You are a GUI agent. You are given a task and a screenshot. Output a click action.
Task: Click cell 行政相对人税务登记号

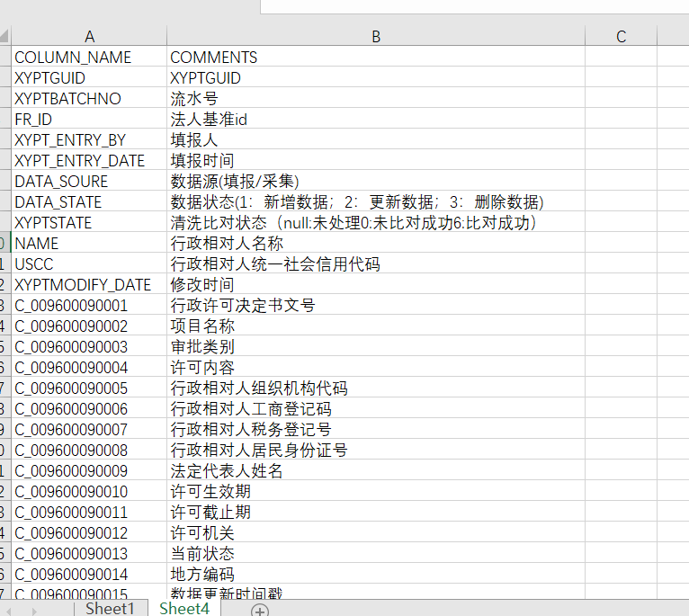coord(376,429)
